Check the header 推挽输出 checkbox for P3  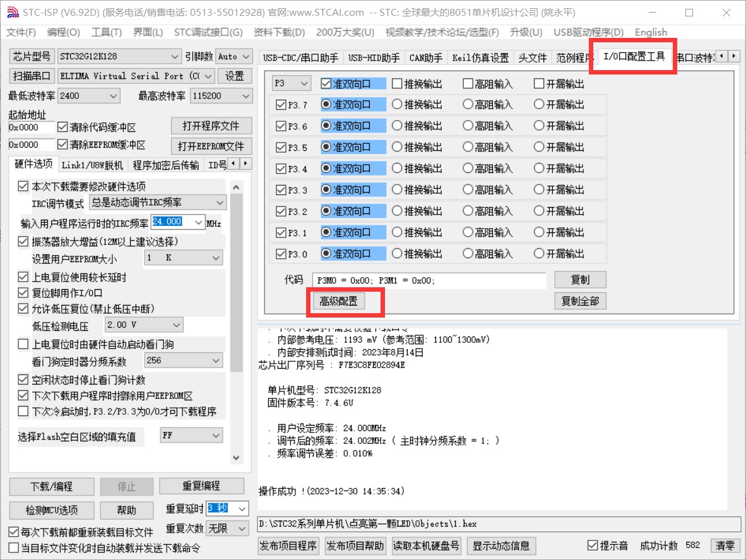[397, 84]
